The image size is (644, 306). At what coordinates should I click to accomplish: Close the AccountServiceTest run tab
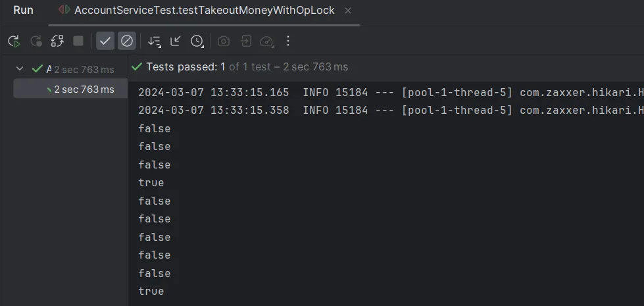pos(347,11)
